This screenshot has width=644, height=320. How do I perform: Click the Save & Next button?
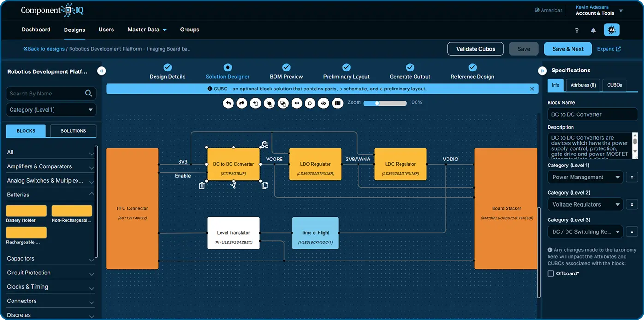point(568,49)
